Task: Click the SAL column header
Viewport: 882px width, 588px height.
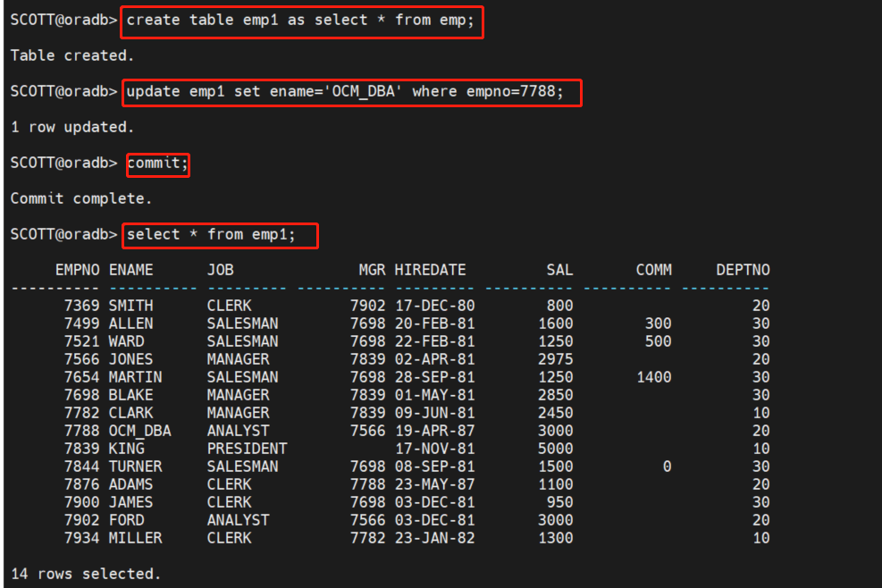Action: 559,270
